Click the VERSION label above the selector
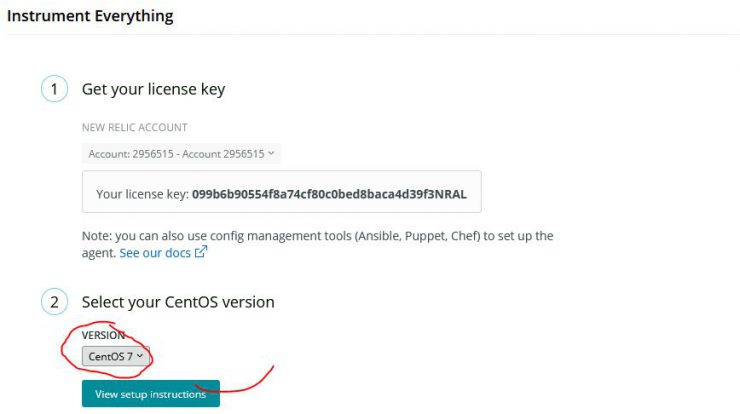Image resolution: width=740 pixels, height=414 pixels. tap(103, 336)
